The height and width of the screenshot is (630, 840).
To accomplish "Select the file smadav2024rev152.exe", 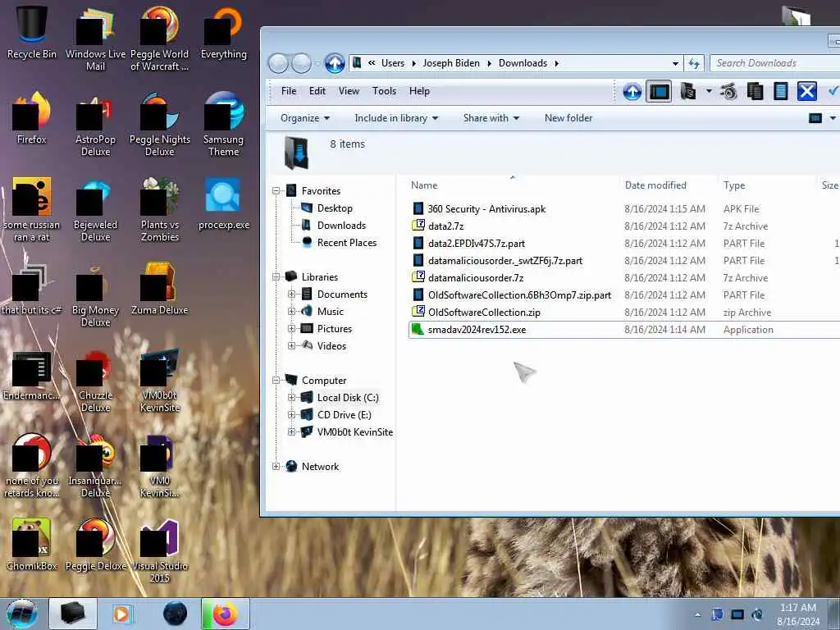I will click(477, 330).
